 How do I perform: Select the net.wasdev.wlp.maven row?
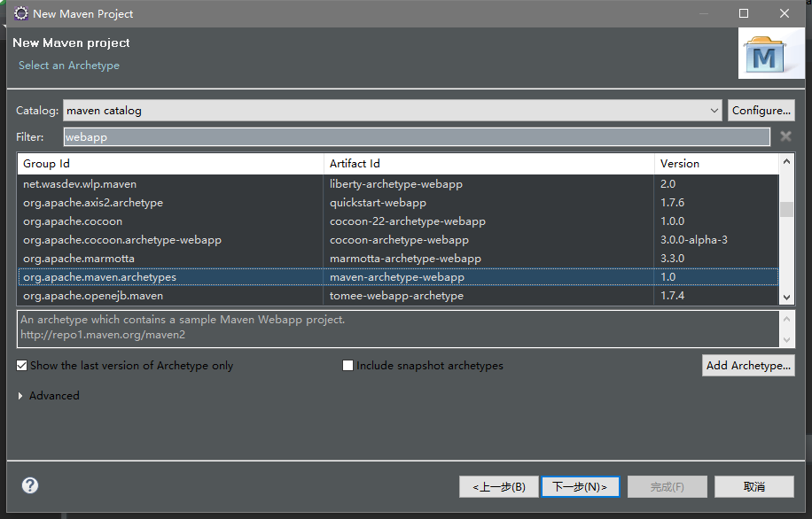coord(398,184)
